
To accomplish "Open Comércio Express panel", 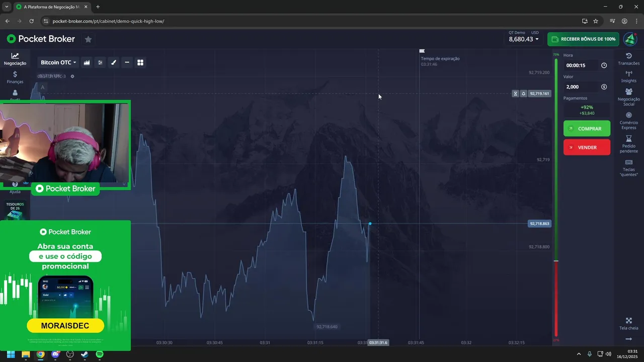I will click(628, 121).
